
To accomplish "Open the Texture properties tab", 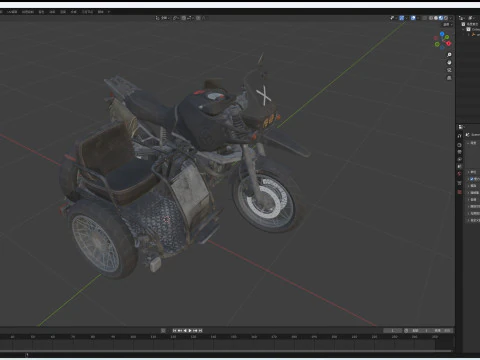I will click(460, 192).
